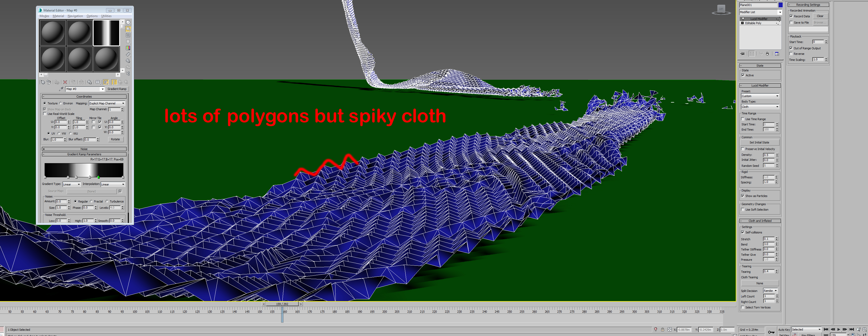Click the selection lock toggle icon
The image size is (868, 336).
coord(662,330)
